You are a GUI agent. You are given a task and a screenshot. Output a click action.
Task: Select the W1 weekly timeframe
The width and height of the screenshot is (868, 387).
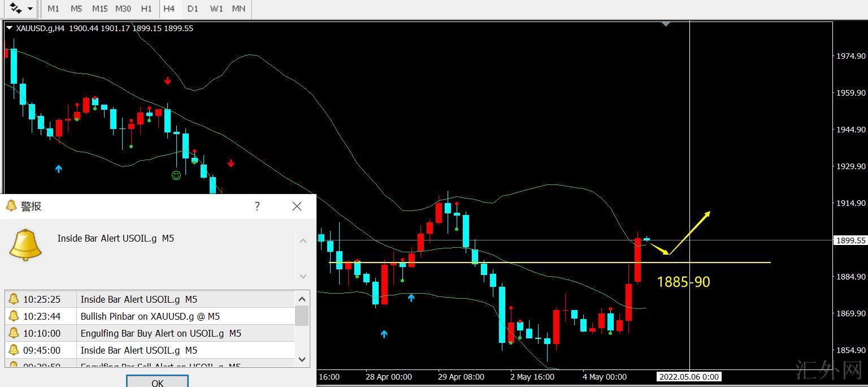pos(216,8)
